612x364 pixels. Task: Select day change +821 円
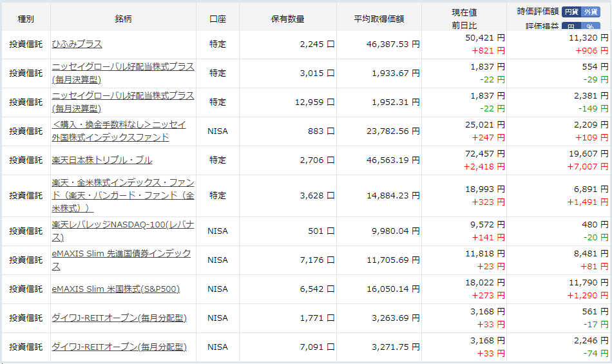click(488, 51)
